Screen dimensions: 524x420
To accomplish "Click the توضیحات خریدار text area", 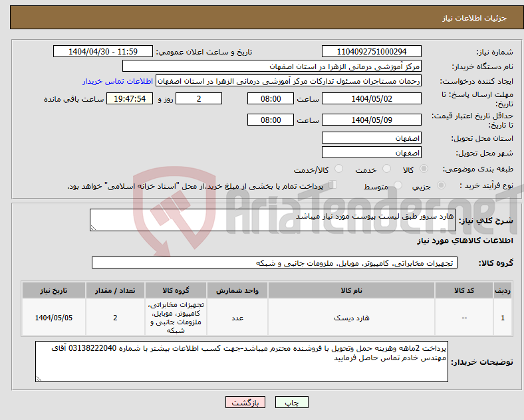I will point(241,362).
